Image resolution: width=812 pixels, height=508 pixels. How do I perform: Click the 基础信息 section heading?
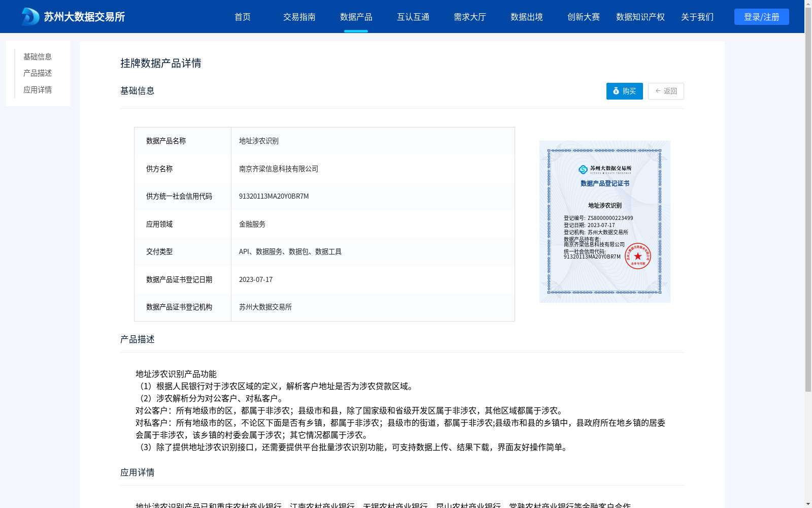coord(138,91)
